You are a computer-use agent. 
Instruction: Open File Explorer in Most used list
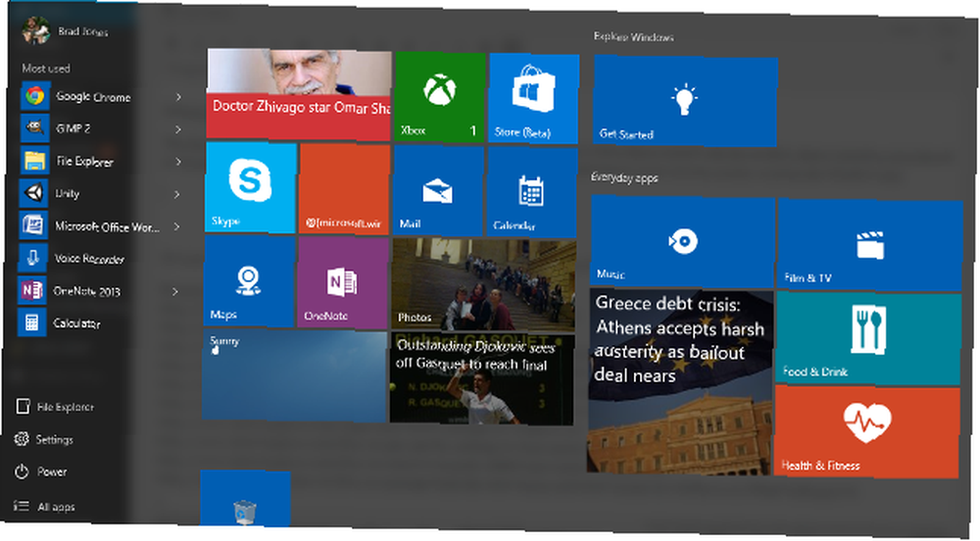[x=94, y=161]
